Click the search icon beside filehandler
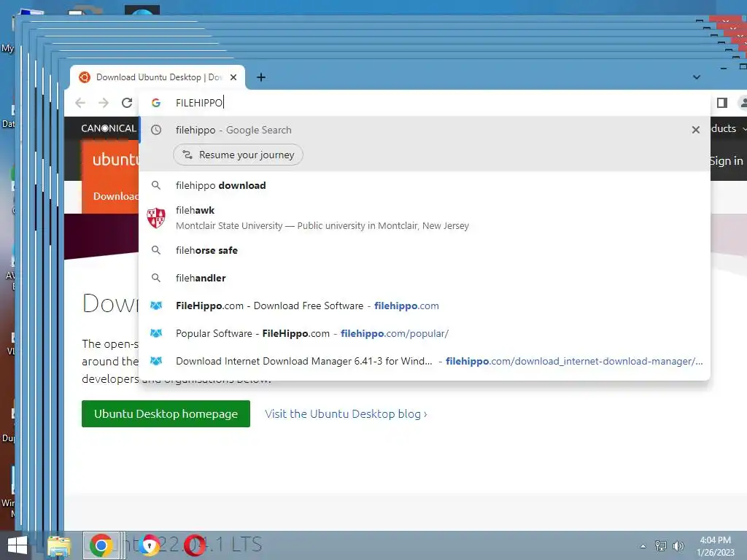The image size is (747, 560). (x=156, y=278)
